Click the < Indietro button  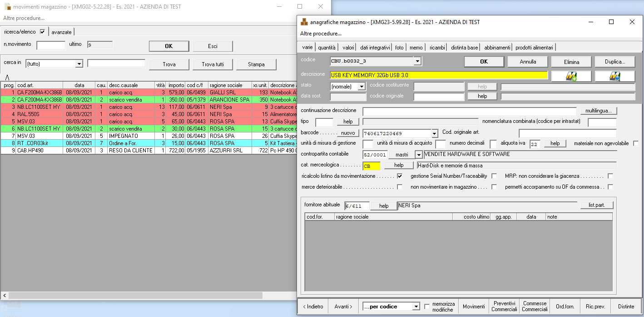pyautogui.click(x=313, y=307)
